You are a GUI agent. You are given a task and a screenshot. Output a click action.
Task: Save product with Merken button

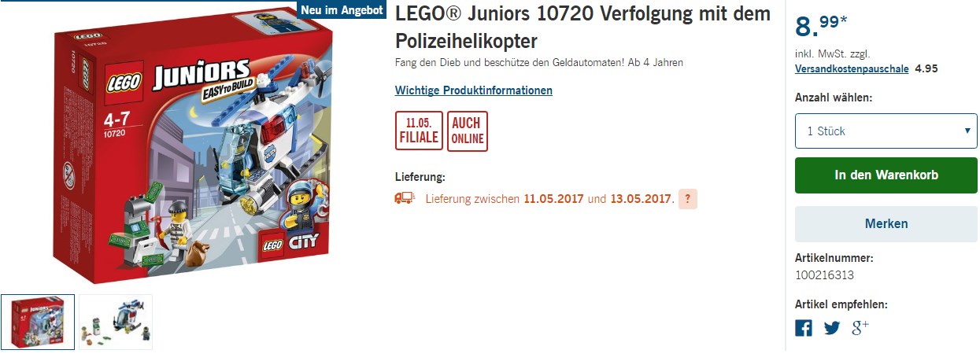(886, 223)
